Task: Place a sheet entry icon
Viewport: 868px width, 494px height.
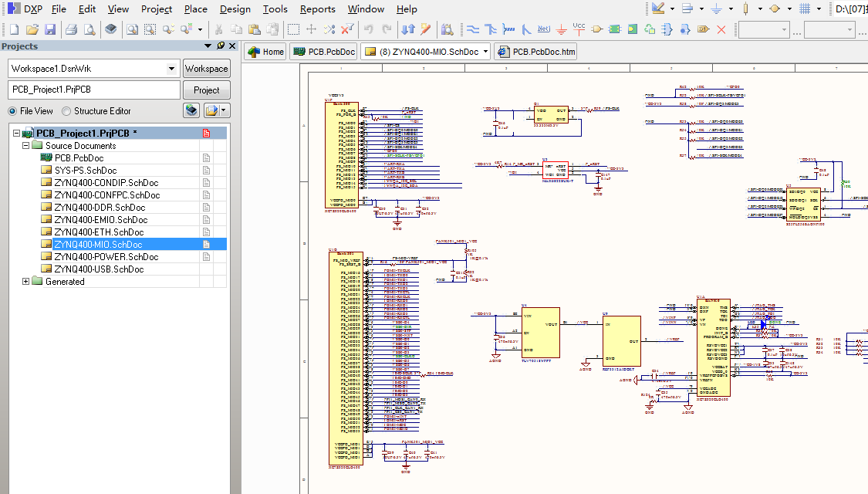Action: coord(632,29)
